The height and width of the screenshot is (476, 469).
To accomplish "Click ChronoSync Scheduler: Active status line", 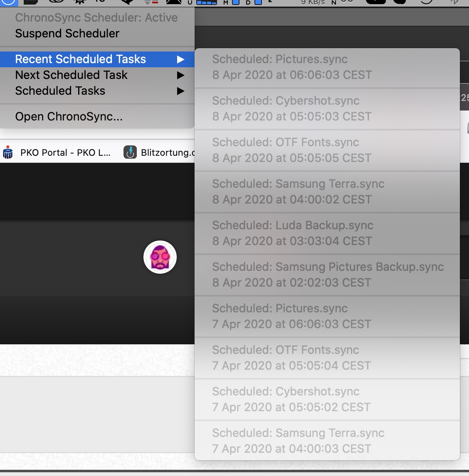I will point(96,17).
